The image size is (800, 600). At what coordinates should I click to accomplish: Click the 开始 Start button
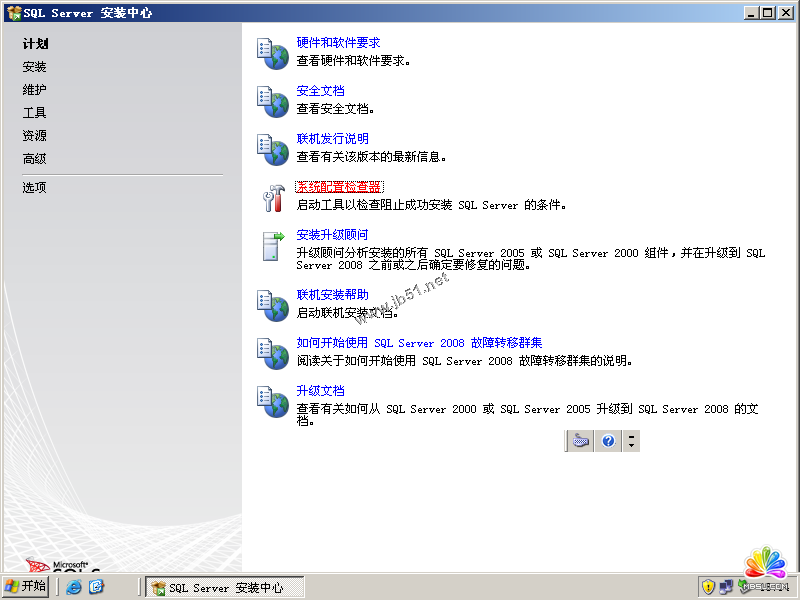(26, 587)
